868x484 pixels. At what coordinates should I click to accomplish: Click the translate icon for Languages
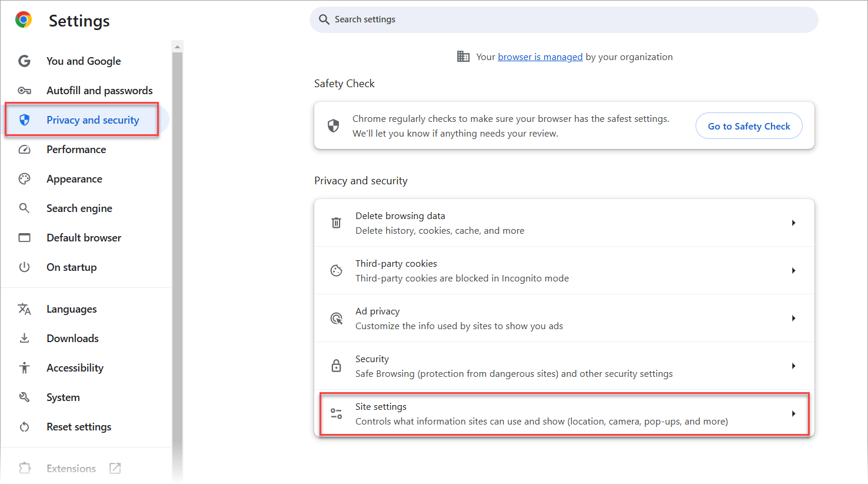click(24, 309)
